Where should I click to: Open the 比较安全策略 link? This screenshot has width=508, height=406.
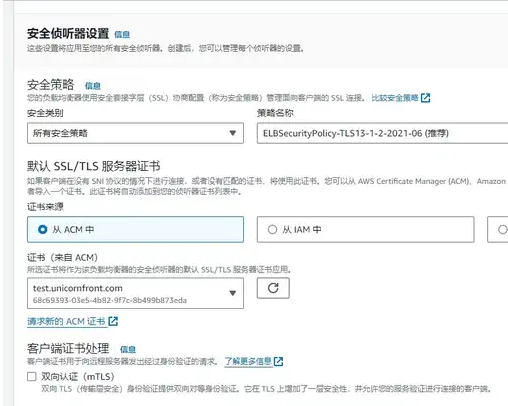[x=395, y=98]
